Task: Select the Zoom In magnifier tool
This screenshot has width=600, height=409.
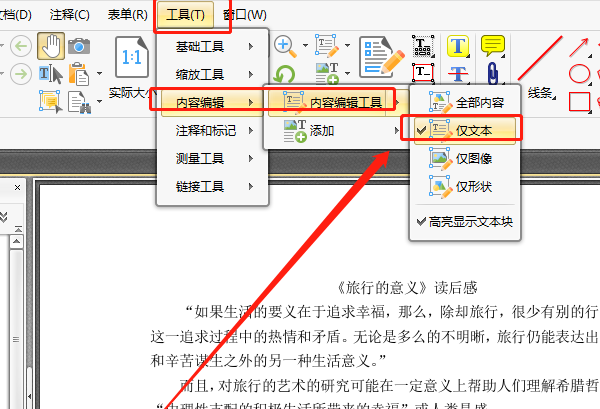Action: click(285, 46)
